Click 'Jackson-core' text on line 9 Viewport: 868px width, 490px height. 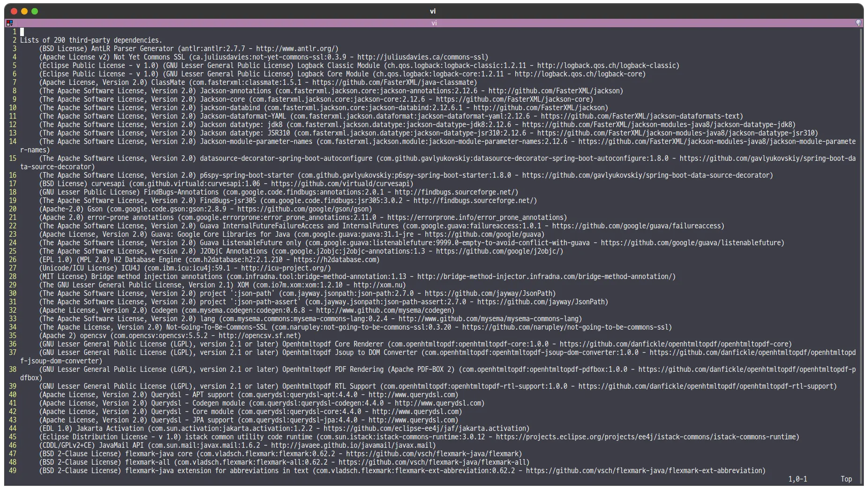click(223, 99)
